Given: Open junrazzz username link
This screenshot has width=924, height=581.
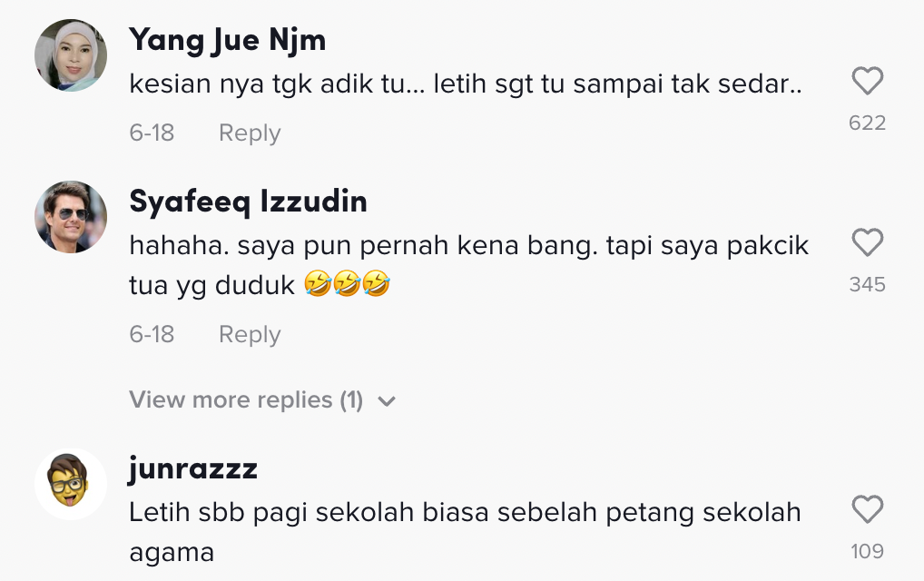Looking at the screenshot, I should click(193, 468).
